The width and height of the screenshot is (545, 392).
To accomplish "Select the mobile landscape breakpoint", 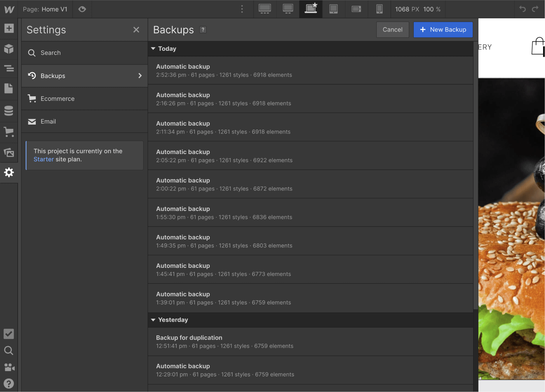I will click(x=357, y=9).
